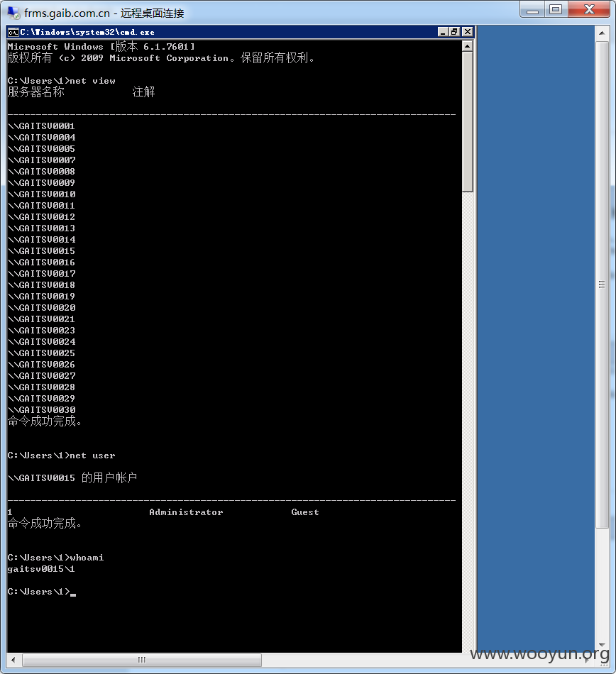Click the 'gaitsv0015\1' whoami output
Image resolution: width=616 pixels, height=674 pixels.
[x=41, y=569]
